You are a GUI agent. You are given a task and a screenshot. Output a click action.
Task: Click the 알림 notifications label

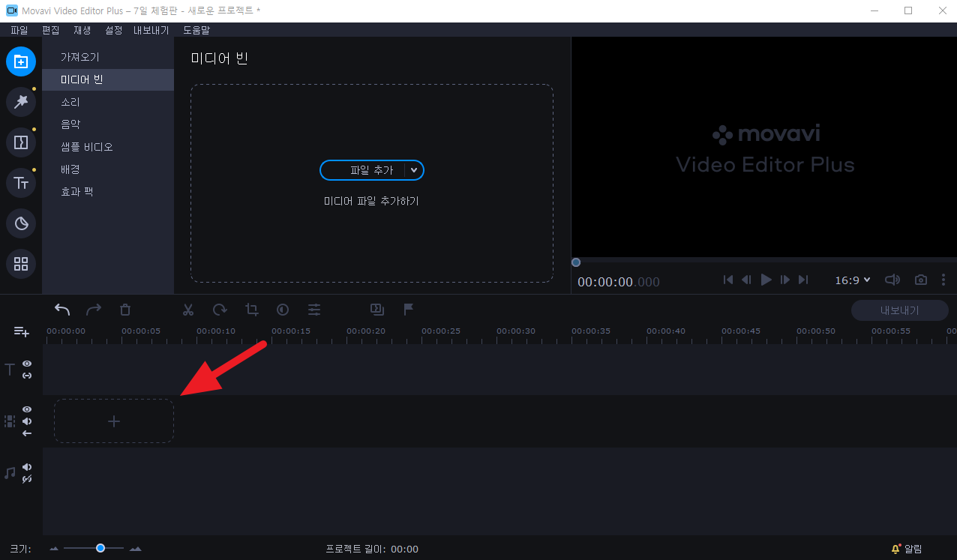click(913, 549)
